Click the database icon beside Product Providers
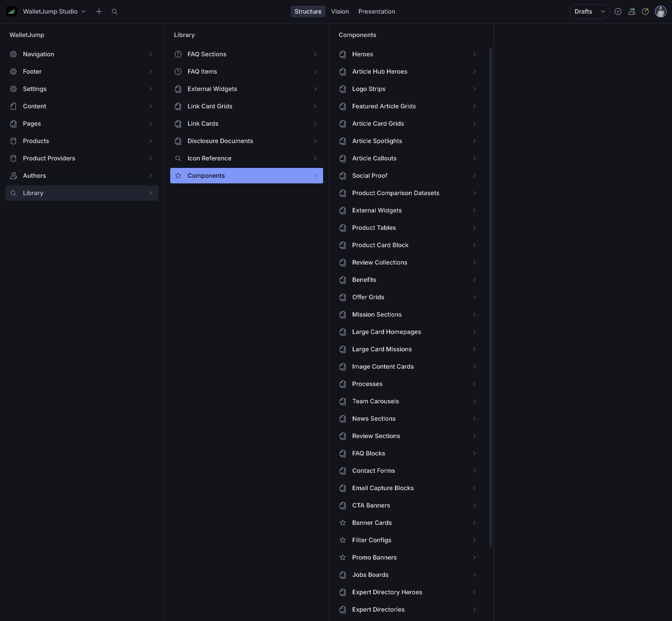Screen dimensions: 672x621 pos(14,158)
